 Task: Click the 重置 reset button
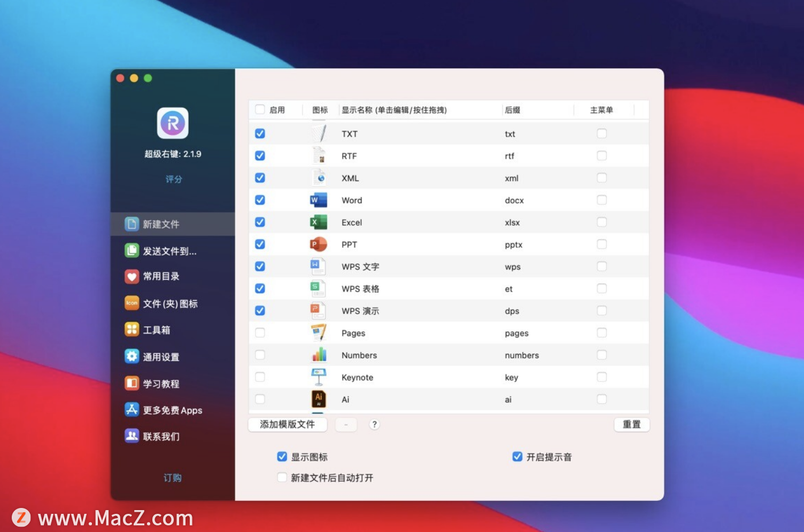point(631,424)
